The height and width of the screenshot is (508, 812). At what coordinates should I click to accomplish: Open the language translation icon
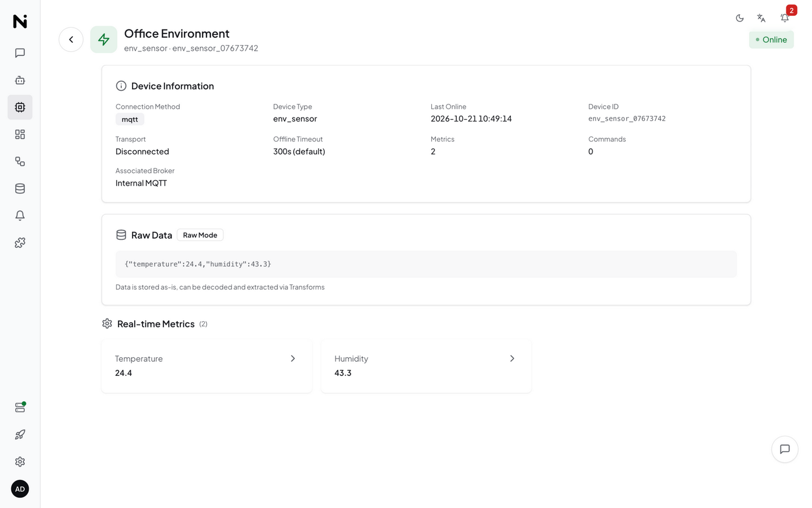coord(761,18)
